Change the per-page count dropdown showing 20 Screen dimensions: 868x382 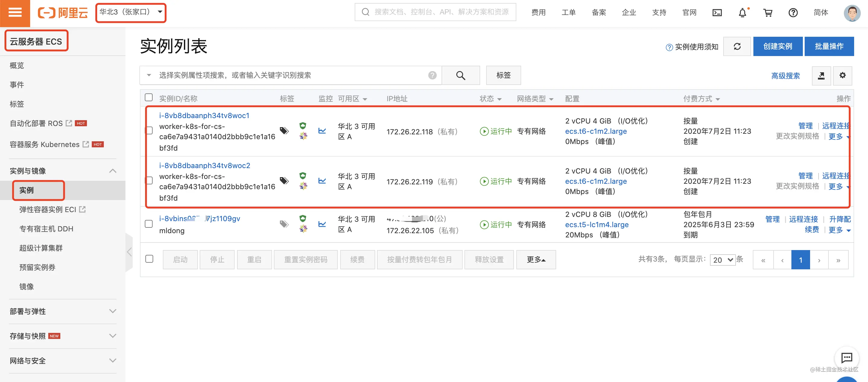[722, 260]
